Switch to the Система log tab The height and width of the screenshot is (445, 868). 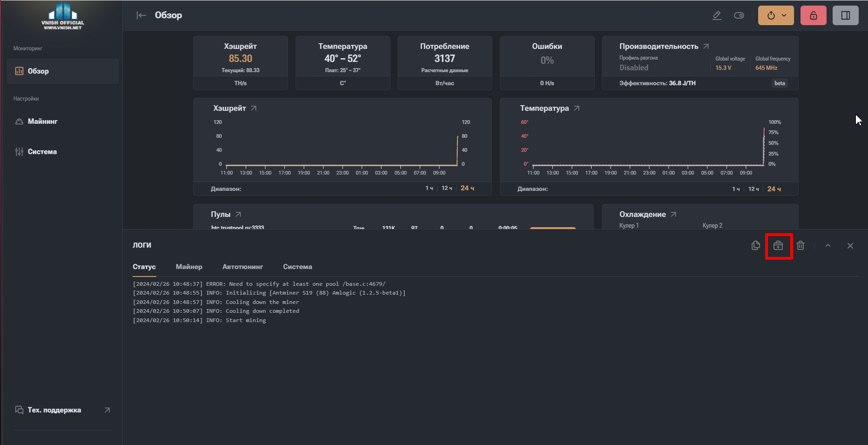297,267
